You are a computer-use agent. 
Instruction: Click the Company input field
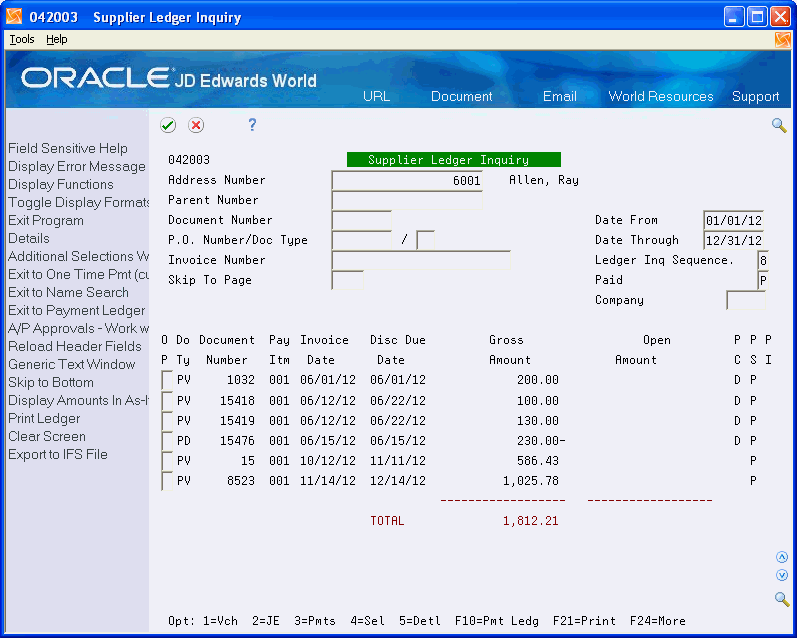[746, 300]
